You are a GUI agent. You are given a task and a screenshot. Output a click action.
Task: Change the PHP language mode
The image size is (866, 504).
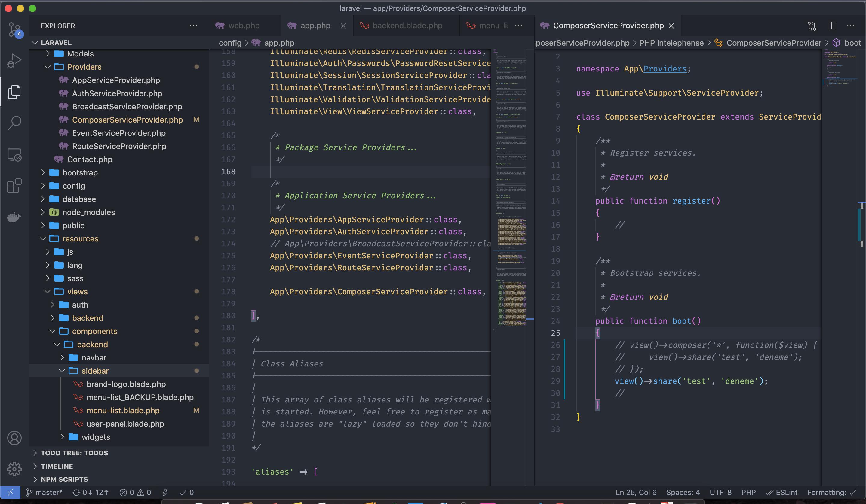(x=748, y=492)
